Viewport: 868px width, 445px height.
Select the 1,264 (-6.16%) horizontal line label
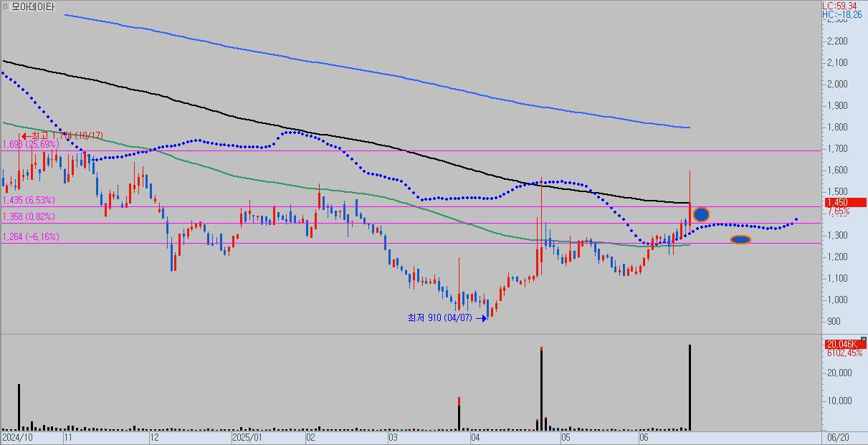(31, 236)
